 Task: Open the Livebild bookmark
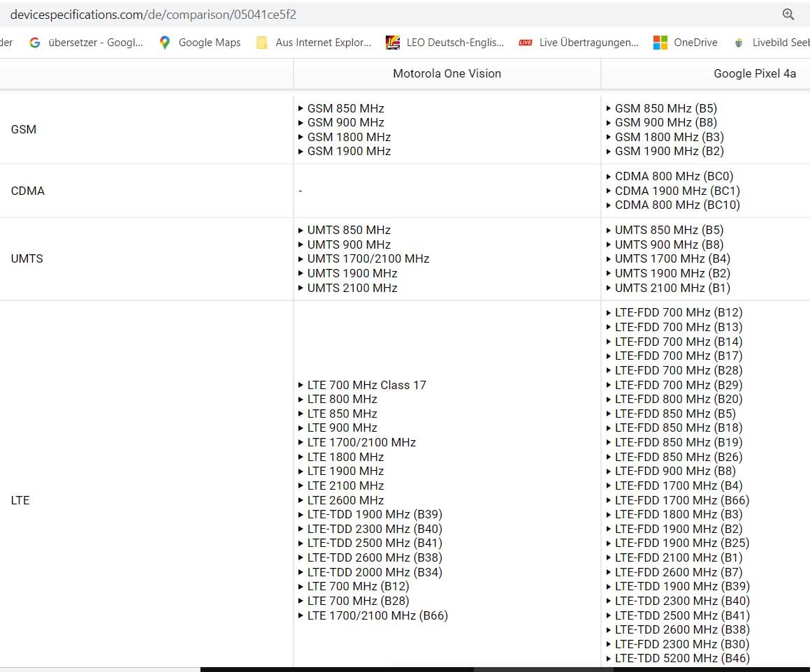[772, 43]
